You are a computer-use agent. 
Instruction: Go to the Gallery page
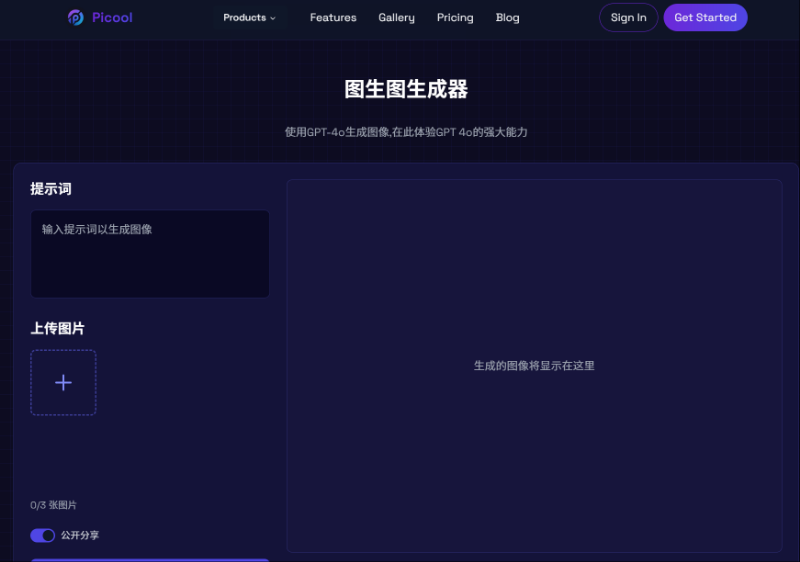click(x=396, y=17)
